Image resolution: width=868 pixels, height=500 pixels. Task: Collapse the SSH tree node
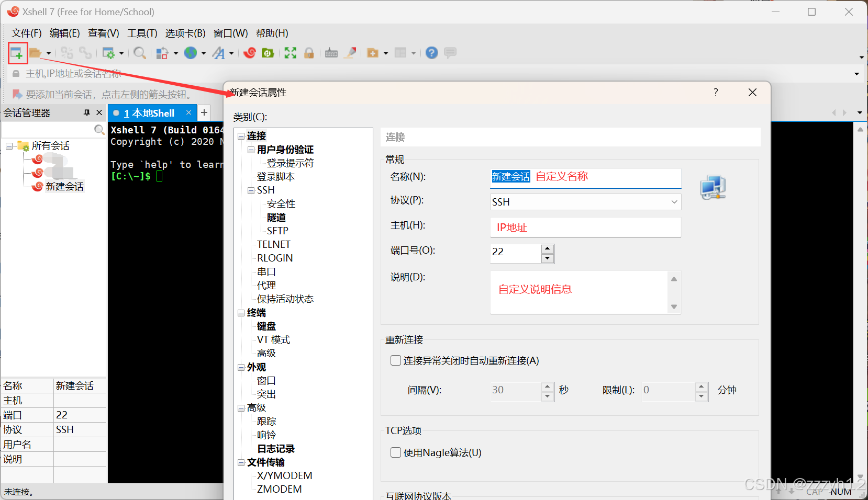click(x=251, y=190)
